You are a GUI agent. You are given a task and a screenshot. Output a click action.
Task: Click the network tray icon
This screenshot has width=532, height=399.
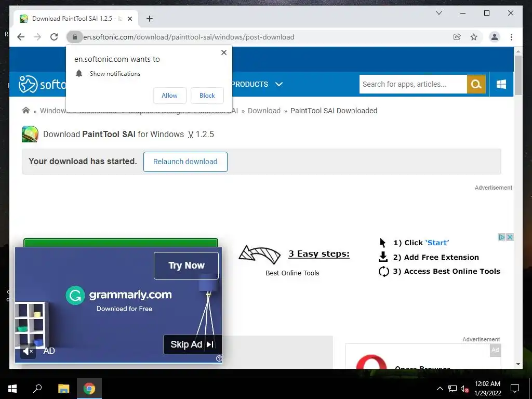[452, 389]
